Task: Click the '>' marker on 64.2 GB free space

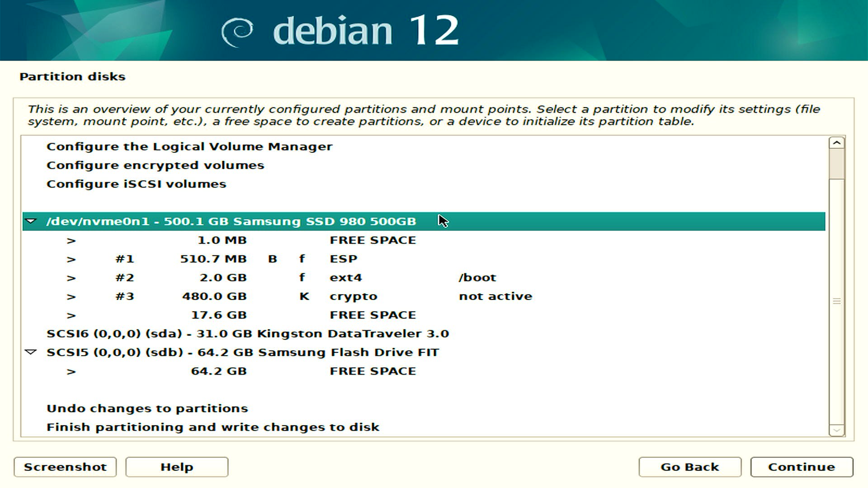Action: [71, 371]
